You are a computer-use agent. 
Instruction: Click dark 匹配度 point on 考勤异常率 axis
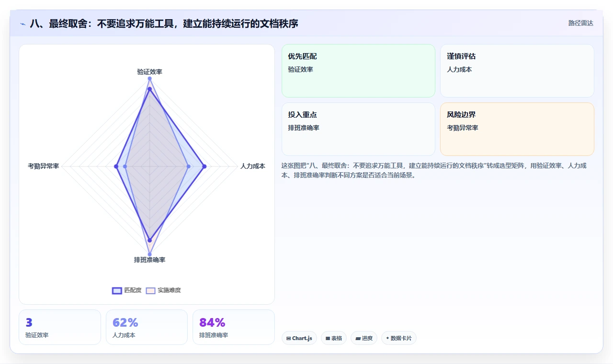(116, 166)
